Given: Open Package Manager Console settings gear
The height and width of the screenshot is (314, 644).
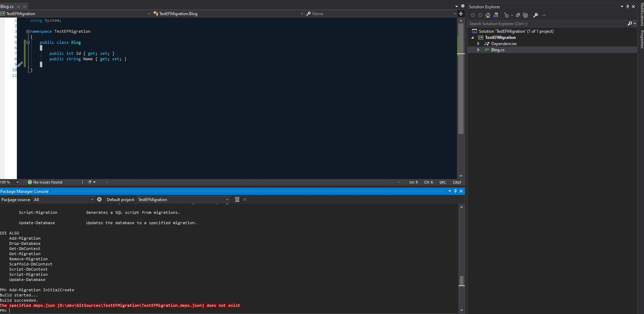Looking at the screenshot, I should coord(99,199).
